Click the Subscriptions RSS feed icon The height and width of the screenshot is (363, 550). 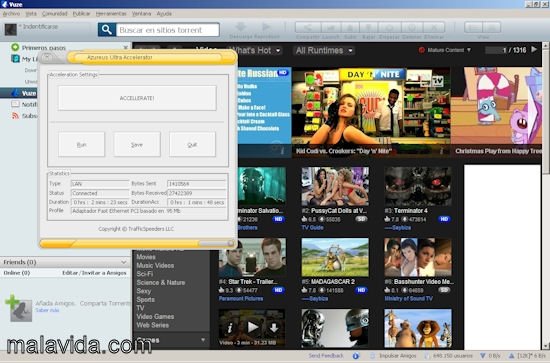click(x=15, y=115)
